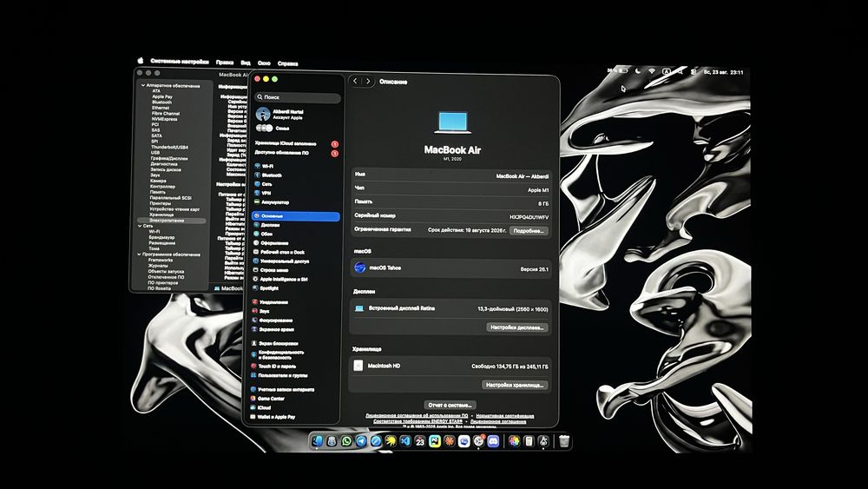The image size is (868, 489).
Task: Click Настройки хранилища button
Action: [x=514, y=384]
